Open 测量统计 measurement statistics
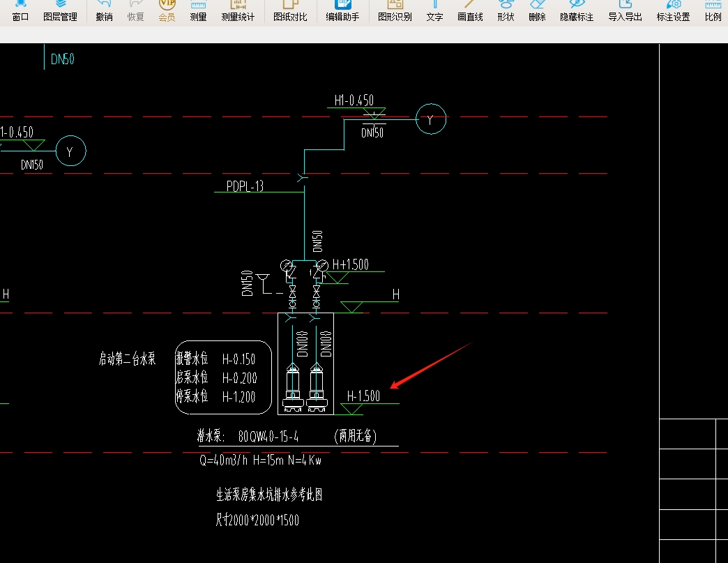This screenshot has width=728, height=563. 238,12
